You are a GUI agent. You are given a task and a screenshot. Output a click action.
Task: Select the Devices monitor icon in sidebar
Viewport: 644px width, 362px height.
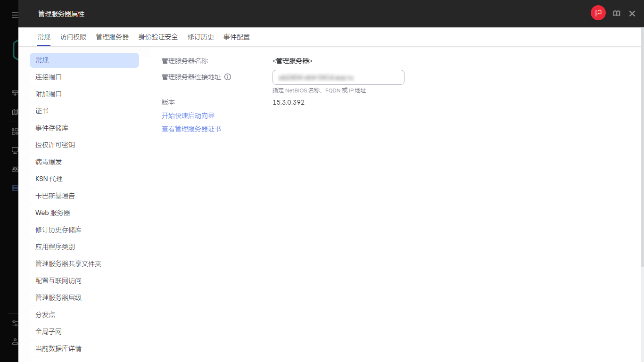(14, 150)
